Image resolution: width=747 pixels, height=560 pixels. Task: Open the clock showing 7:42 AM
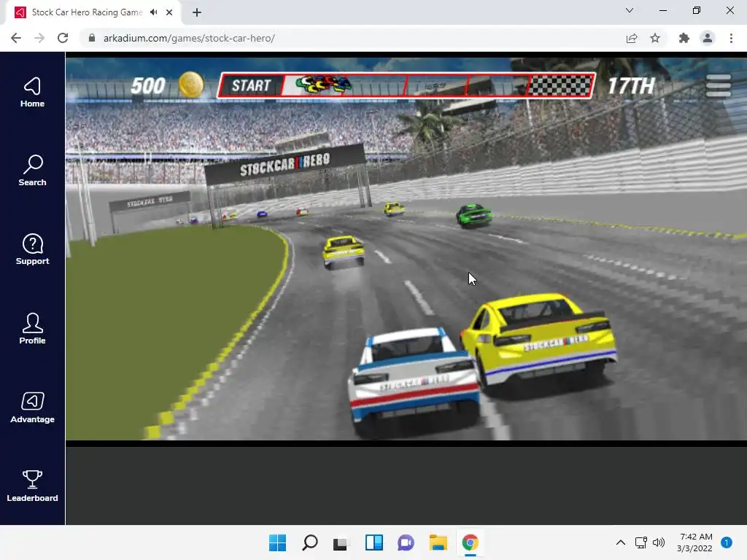point(695,542)
